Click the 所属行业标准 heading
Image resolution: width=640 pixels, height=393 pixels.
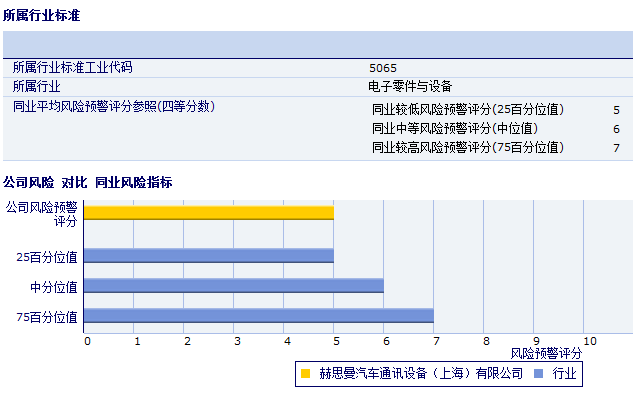point(41,16)
